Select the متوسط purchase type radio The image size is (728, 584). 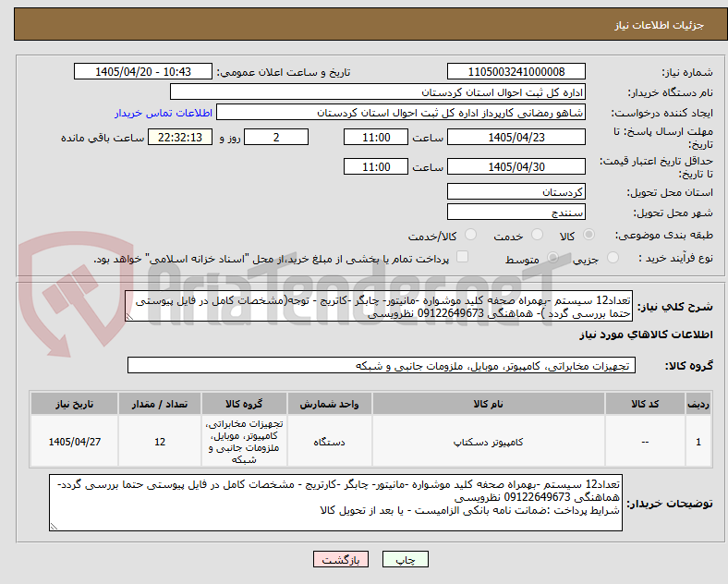click(552, 257)
